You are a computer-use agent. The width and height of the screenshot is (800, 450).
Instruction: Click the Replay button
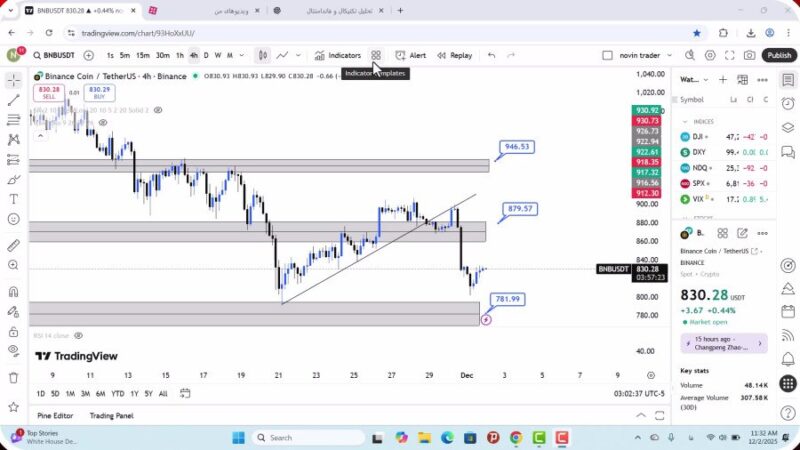pyautogui.click(x=455, y=56)
